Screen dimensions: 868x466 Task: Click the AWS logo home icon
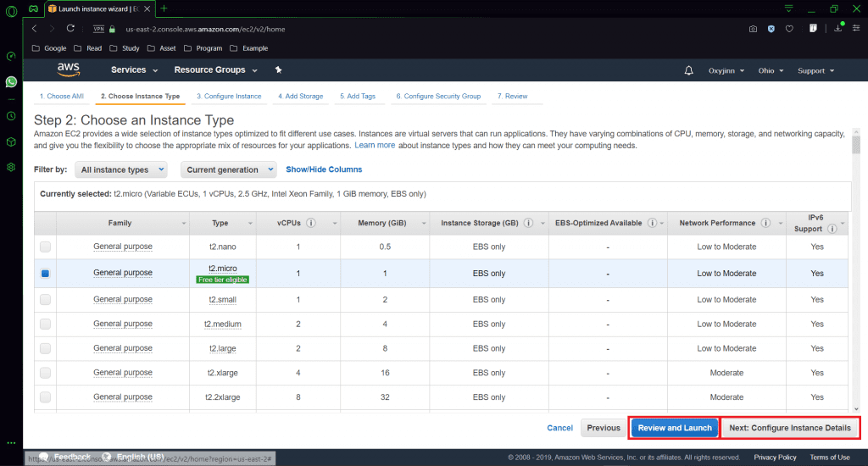[x=69, y=69]
